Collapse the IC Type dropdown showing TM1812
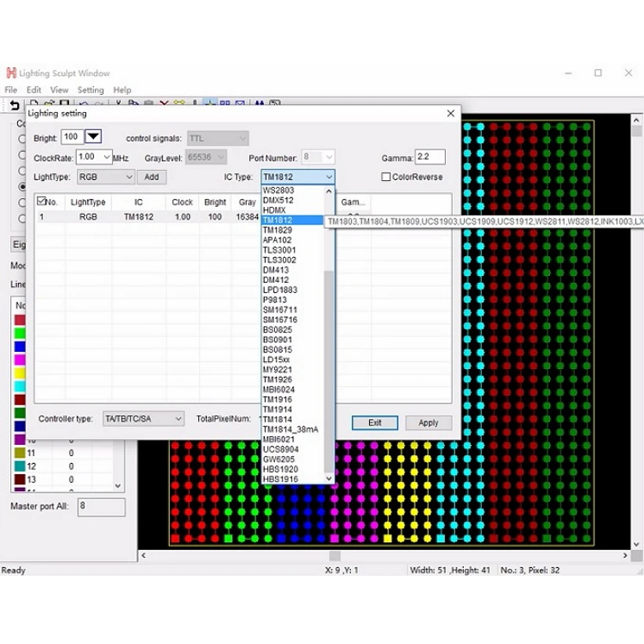The width and height of the screenshot is (644, 644). [x=298, y=177]
